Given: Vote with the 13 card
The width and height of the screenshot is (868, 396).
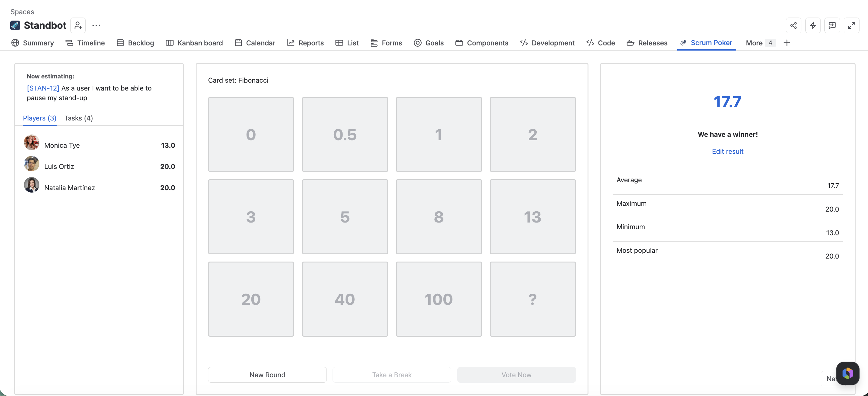Looking at the screenshot, I should tap(532, 217).
